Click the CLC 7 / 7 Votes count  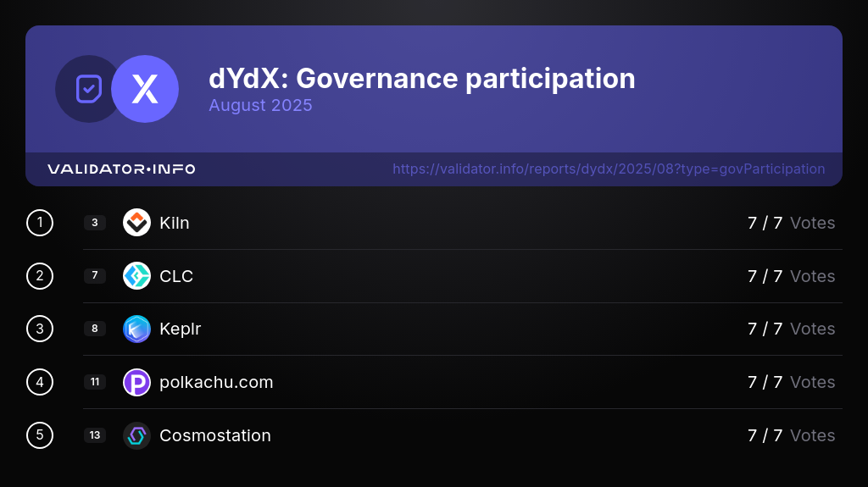pyautogui.click(x=791, y=276)
